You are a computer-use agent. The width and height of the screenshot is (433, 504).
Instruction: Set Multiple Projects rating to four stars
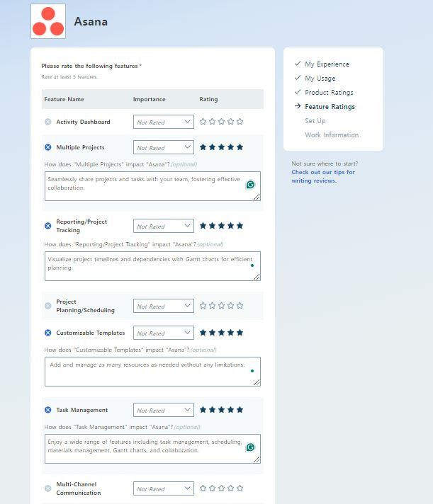230,147
